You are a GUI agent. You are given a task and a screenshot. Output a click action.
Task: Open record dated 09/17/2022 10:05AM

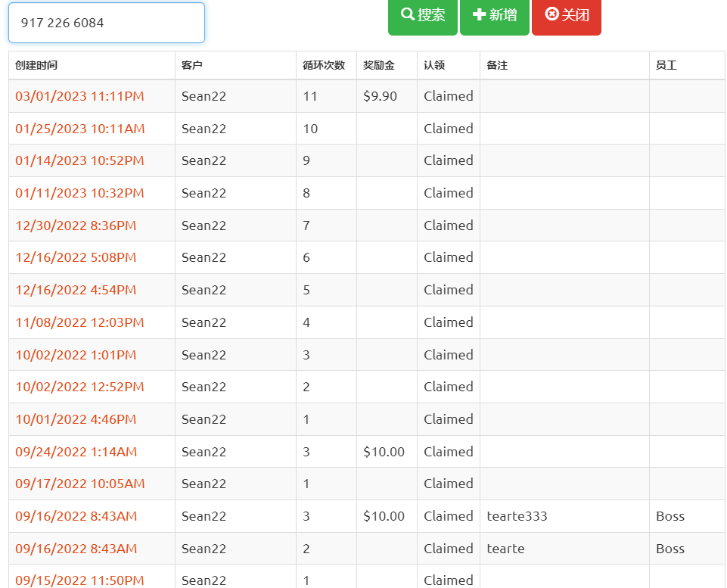point(80,484)
